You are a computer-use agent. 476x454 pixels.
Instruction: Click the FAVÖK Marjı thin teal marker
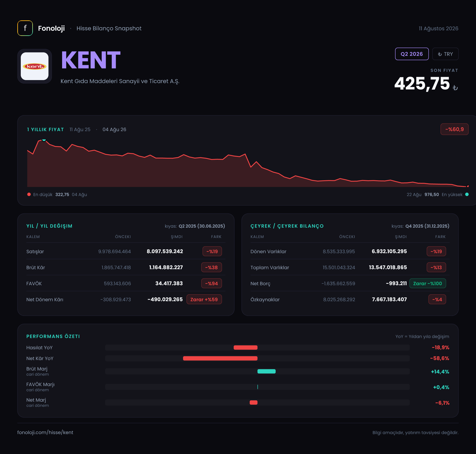point(258,387)
